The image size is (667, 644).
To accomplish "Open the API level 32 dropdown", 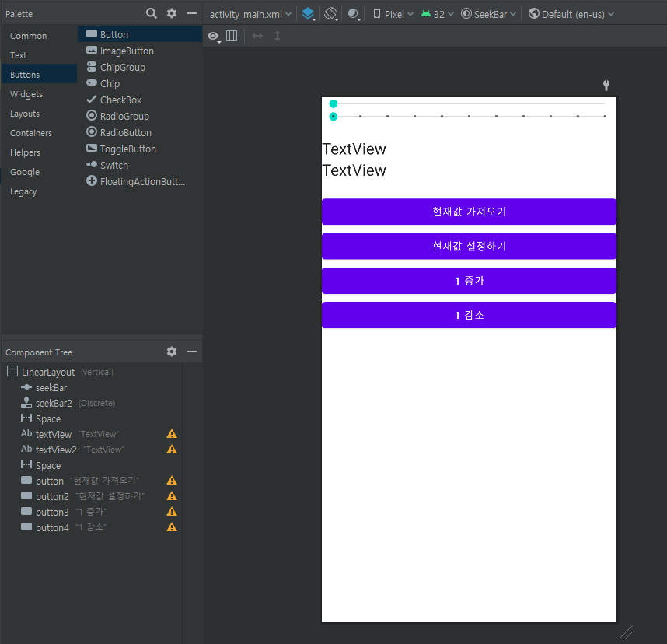I will (438, 15).
